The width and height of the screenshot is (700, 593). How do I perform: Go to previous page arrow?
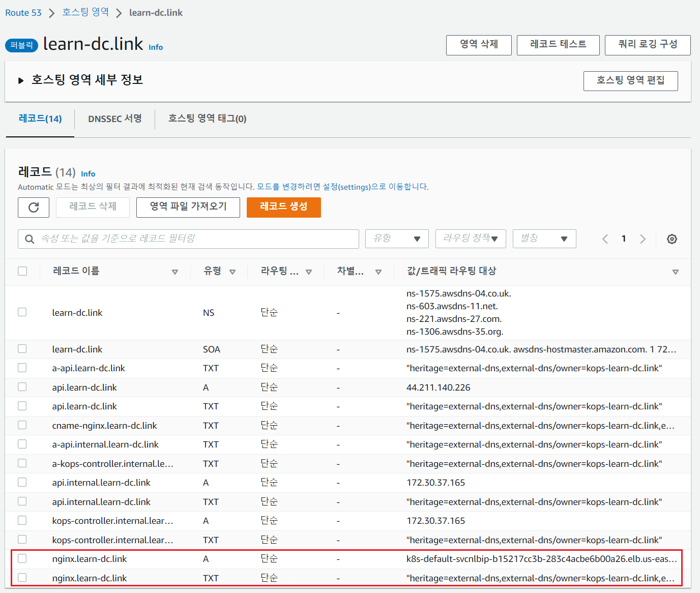click(x=605, y=239)
